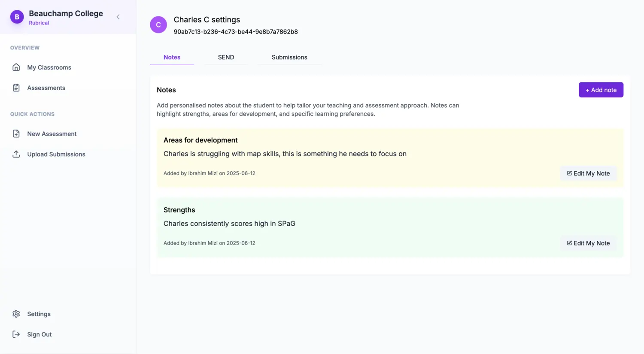This screenshot has height=354, width=644.
Task: Click pencil icon on the Strengths note
Action: pyautogui.click(x=569, y=243)
